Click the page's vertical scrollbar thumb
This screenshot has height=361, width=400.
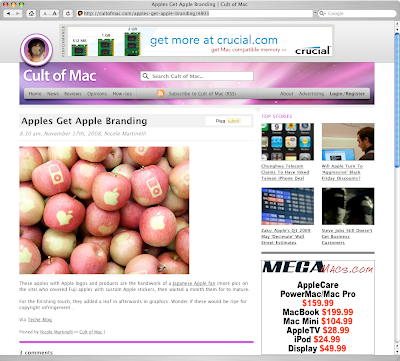[x=397, y=99]
